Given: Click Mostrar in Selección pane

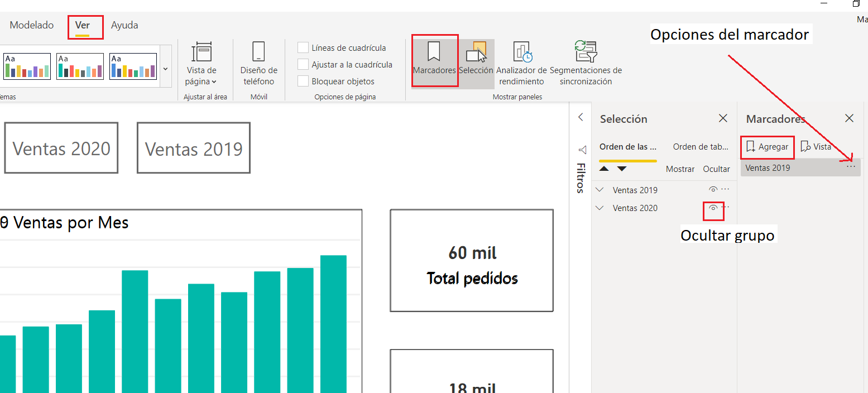Looking at the screenshot, I should 680,169.
